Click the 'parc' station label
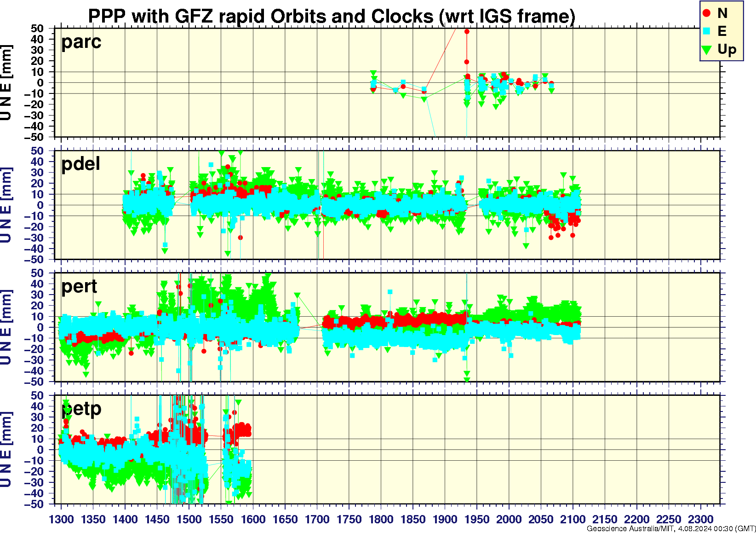 81,42
